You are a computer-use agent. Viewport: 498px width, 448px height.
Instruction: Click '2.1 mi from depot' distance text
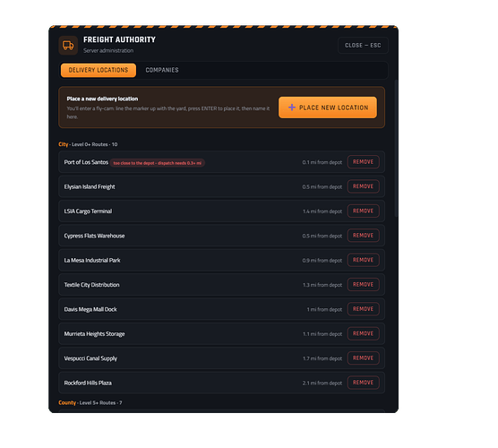pyautogui.click(x=322, y=383)
